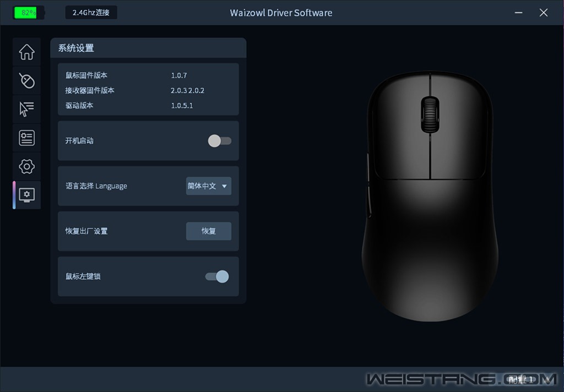Open the pointer performance settings icon
The width and height of the screenshot is (564, 392).
(x=26, y=109)
